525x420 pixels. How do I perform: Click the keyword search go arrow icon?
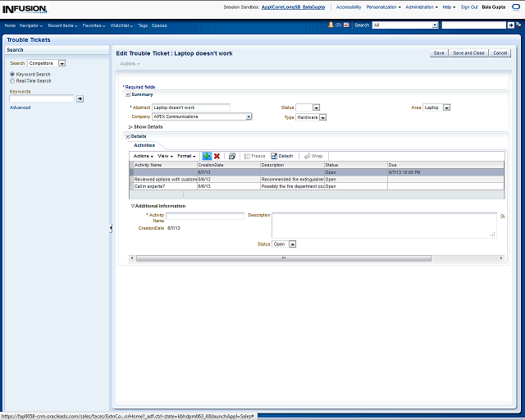coord(80,98)
